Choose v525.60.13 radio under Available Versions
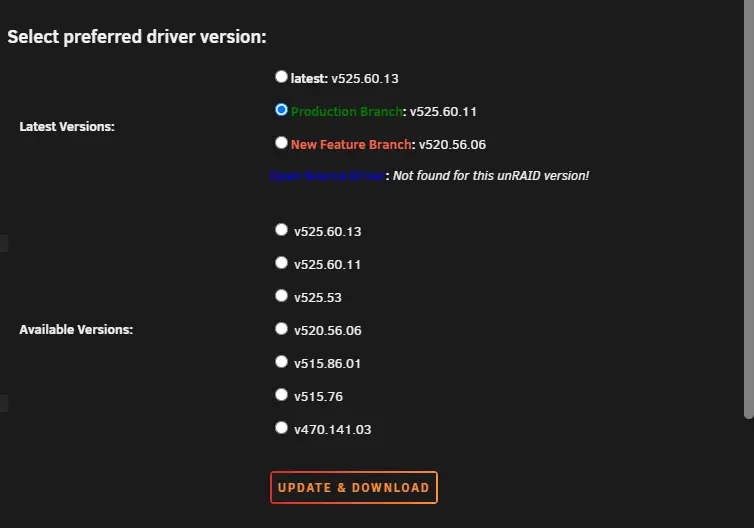The height and width of the screenshot is (528, 754). 281,229
